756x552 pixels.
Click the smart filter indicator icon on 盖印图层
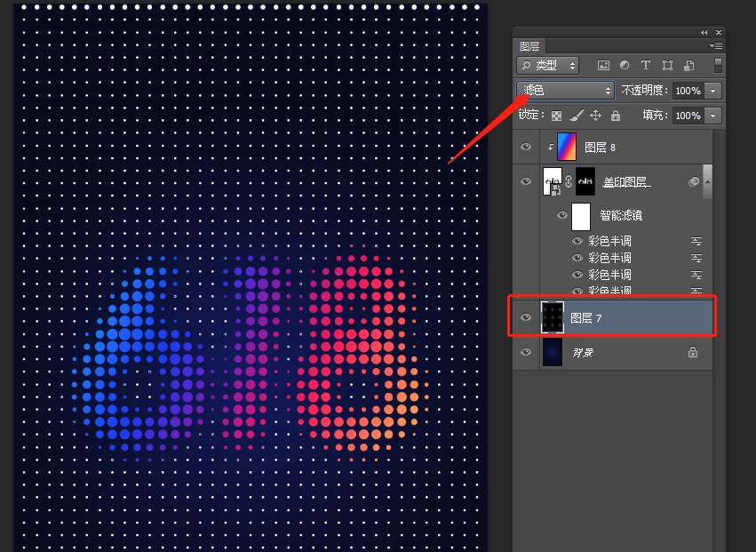pyautogui.click(x=694, y=181)
